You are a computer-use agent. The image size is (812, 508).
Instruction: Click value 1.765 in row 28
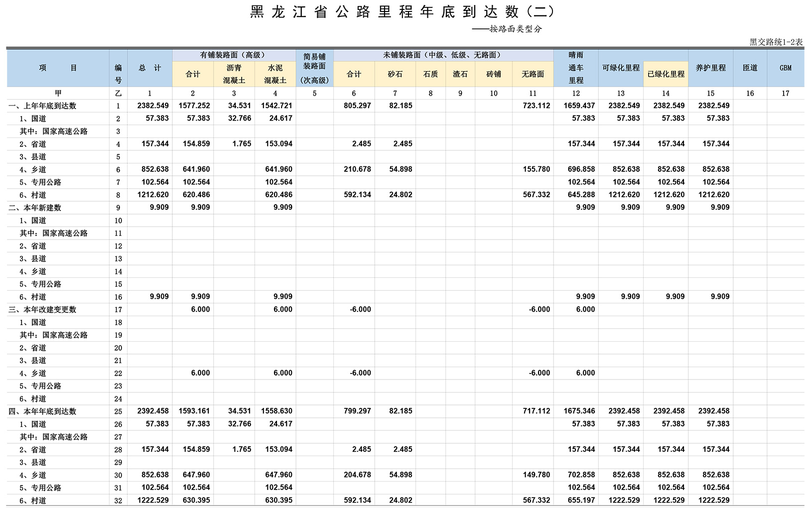click(x=242, y=450)
